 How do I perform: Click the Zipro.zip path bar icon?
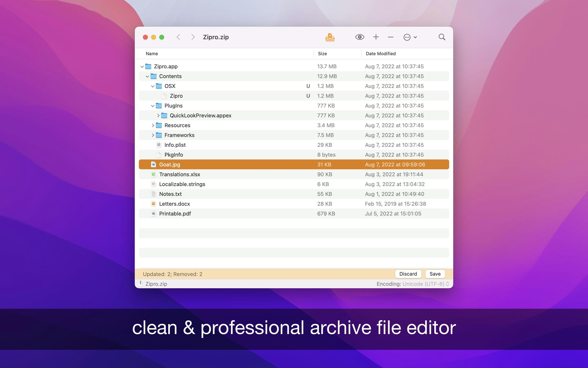[140, 284]
